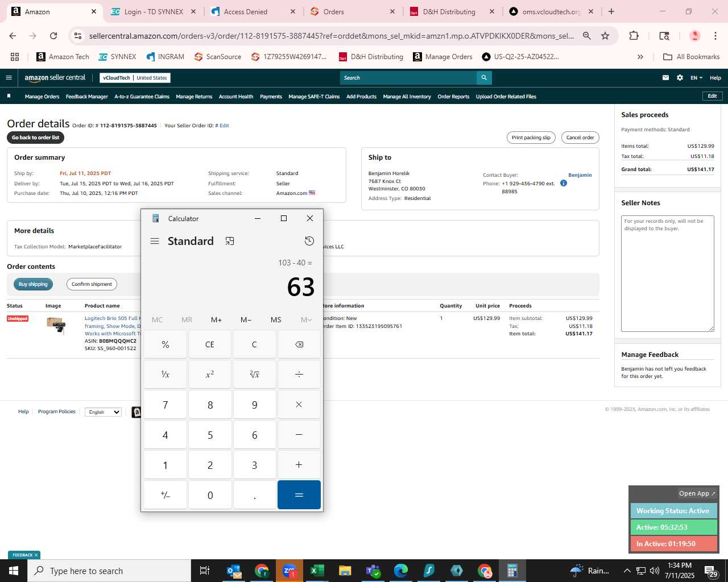Click the x squared key in Calculator
728x582 pixels.
tap(210, 375)
